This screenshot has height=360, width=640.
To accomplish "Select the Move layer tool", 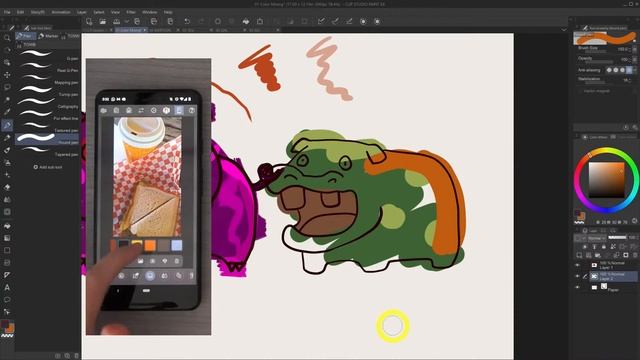I will (7, 75).
